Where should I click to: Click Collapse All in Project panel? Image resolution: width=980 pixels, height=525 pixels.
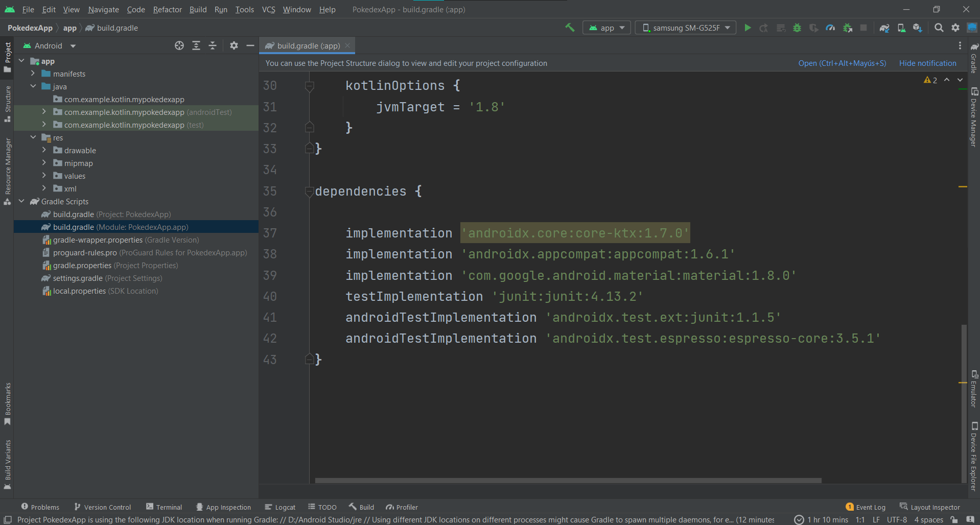[213, 45]
